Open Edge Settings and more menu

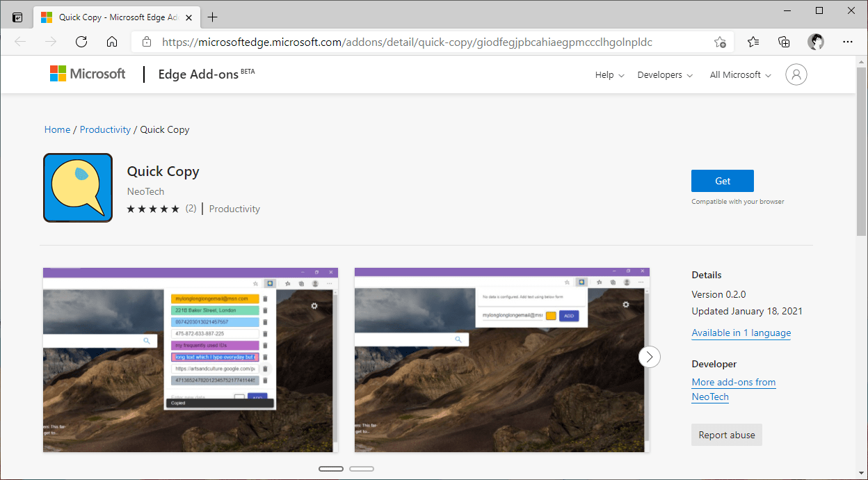847,42
